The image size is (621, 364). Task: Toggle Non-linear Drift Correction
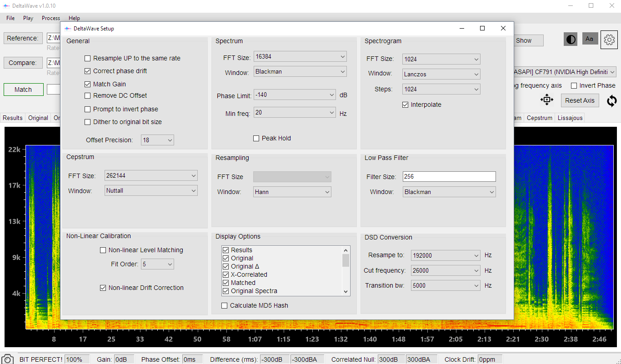point(103,288)
